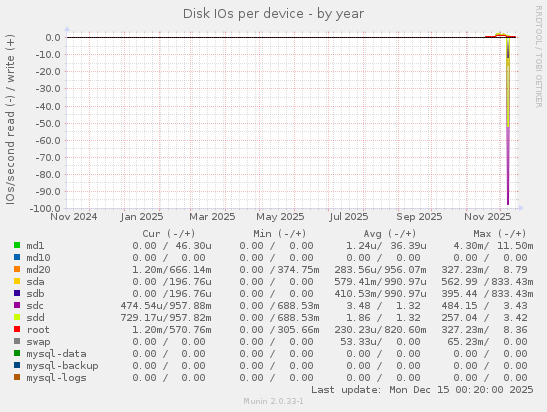547x412 pixels.
Task: Click the Jul 2025 x-axis label
Action: pos(349,217)
